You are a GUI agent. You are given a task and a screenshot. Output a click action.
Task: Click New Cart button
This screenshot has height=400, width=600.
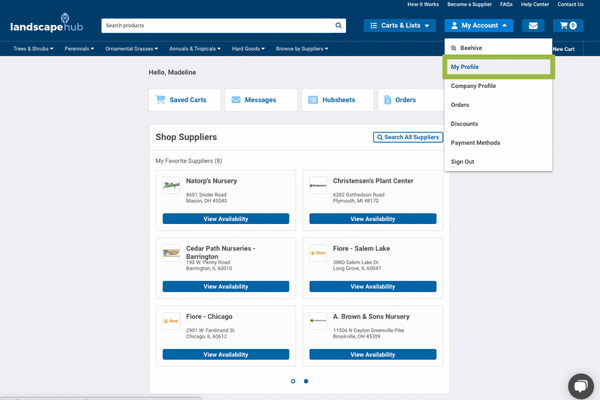click(564, 49)
